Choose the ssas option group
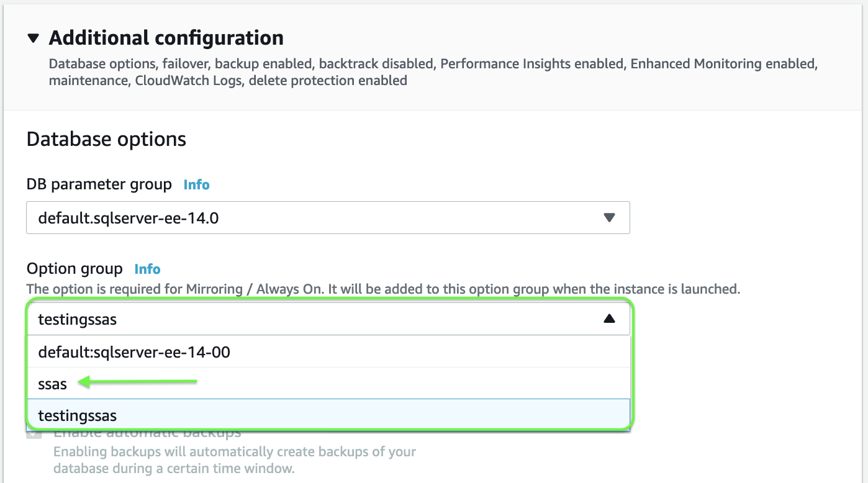The height and width of the screenshot is (483, 868). pos(52,384)
